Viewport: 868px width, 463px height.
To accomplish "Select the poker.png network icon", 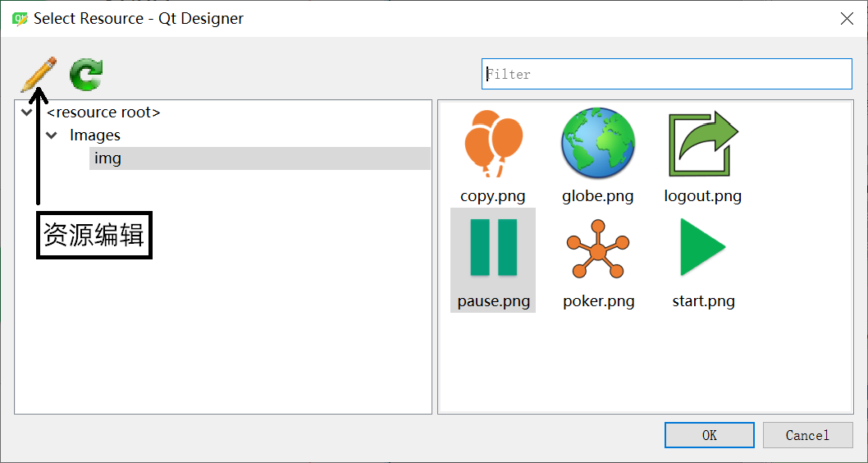I will tap(598, 248).
